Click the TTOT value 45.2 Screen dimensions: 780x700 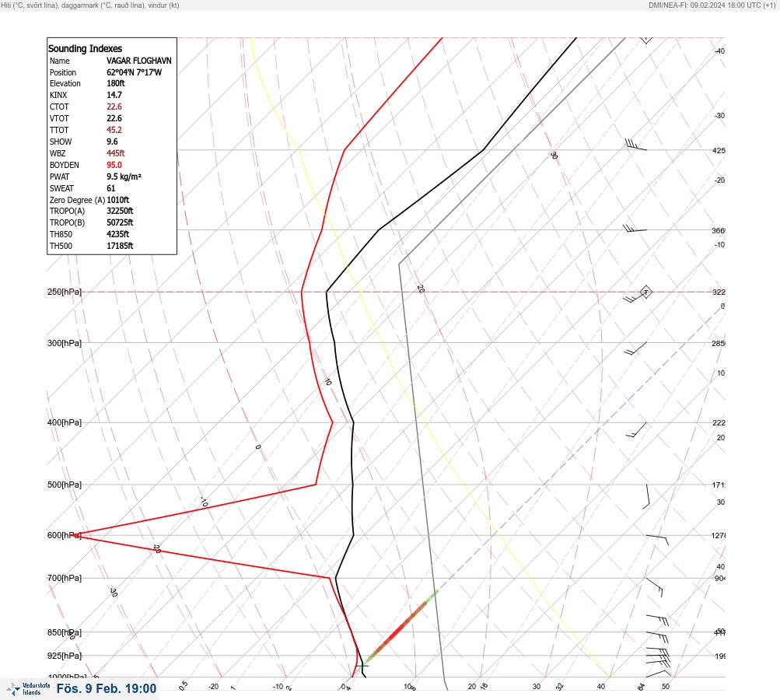click(114, 130)
